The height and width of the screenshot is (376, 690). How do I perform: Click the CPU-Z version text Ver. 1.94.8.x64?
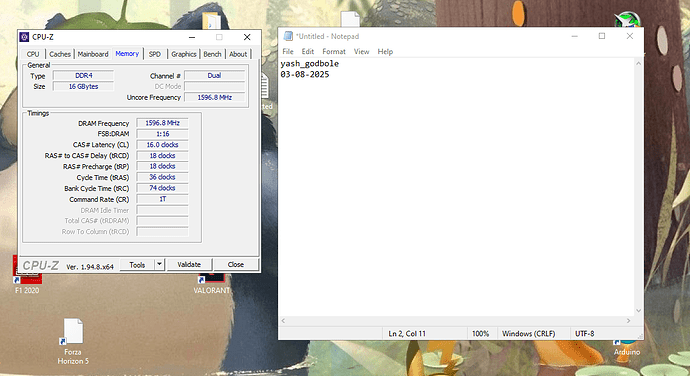coord(90,267)
